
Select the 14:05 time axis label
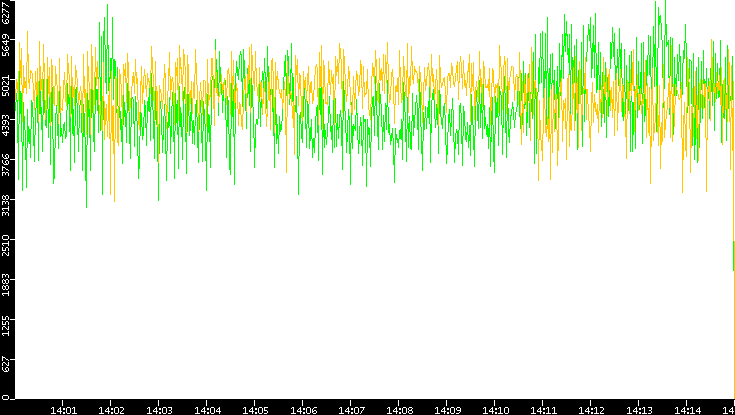coord(255,410)
